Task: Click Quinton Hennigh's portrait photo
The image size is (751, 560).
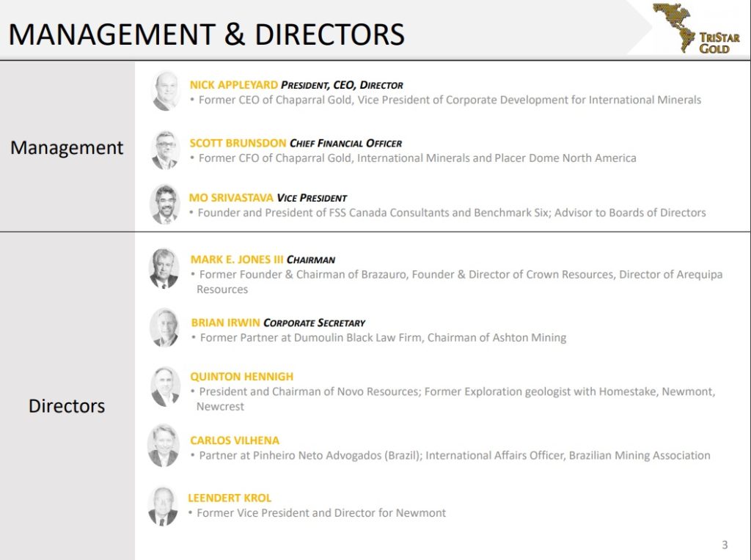Action: [165, 386]
